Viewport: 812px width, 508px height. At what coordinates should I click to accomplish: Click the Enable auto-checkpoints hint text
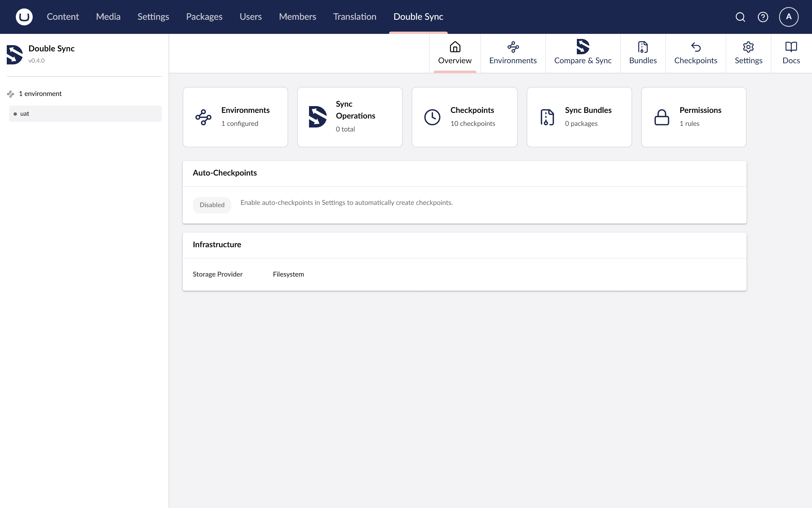pyautogui.click(x=347, y=203)
